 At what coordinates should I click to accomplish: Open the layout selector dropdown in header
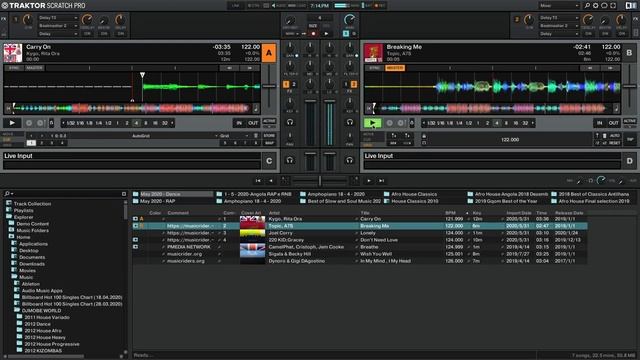559,6
